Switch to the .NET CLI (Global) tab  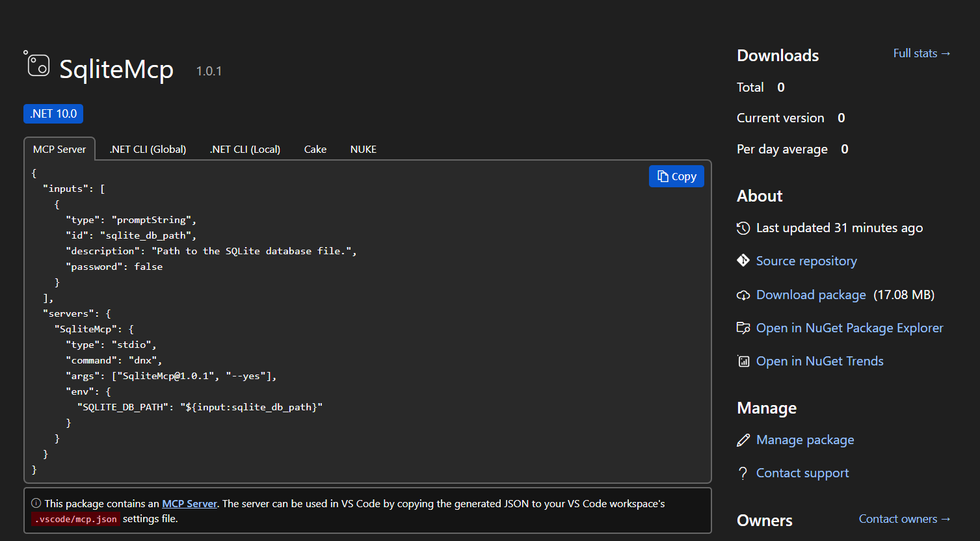(147, 149)
